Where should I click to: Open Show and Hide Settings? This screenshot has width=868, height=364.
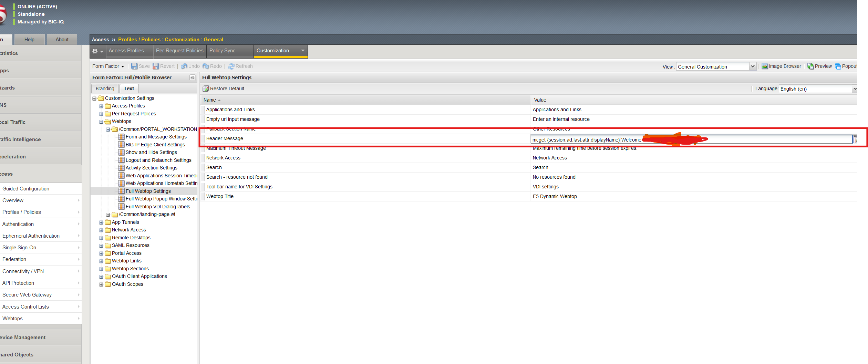[151, 152]
